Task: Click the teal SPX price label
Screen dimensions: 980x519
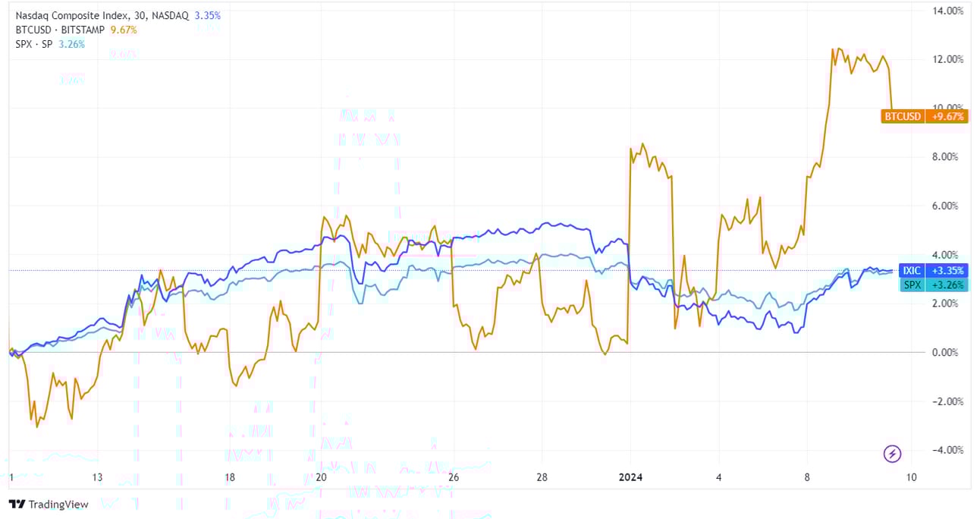Action: [x=911, y=285]
